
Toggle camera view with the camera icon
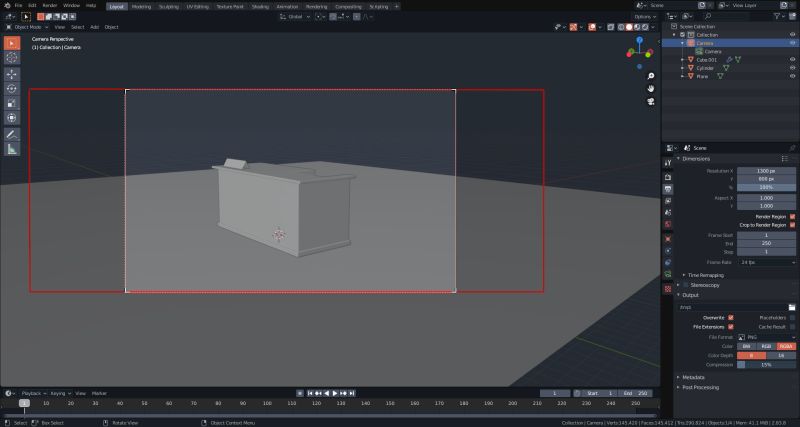point(651,102)
